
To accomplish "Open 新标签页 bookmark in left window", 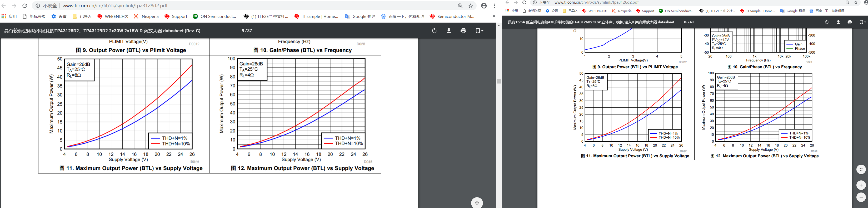I will pyautogui.click(x=34, y=16).
